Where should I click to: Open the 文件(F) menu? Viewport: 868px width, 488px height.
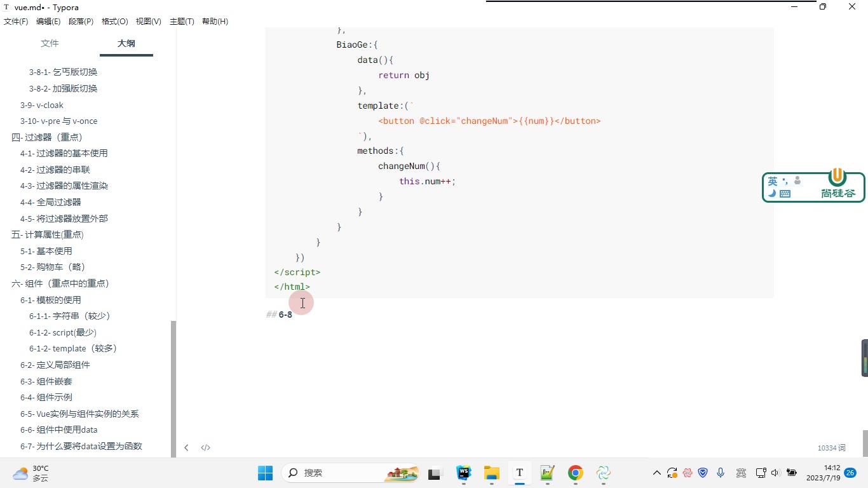click(16, 22)
